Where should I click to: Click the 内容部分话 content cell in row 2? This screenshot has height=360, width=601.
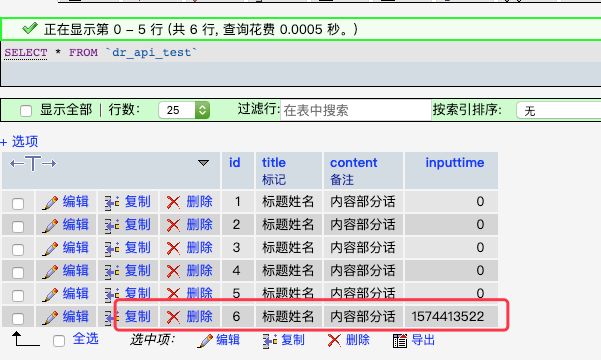pyautogui.click(x=363, y=225)
